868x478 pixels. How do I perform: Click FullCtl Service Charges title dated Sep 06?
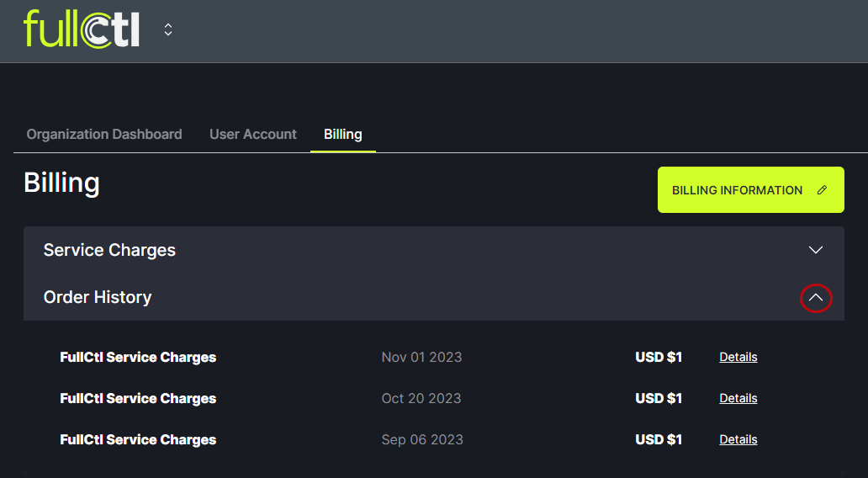(x=138, y=439)
